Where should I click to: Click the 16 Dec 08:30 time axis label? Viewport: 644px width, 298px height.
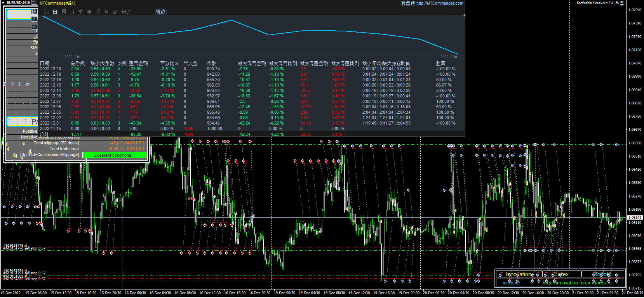point(185,293)
